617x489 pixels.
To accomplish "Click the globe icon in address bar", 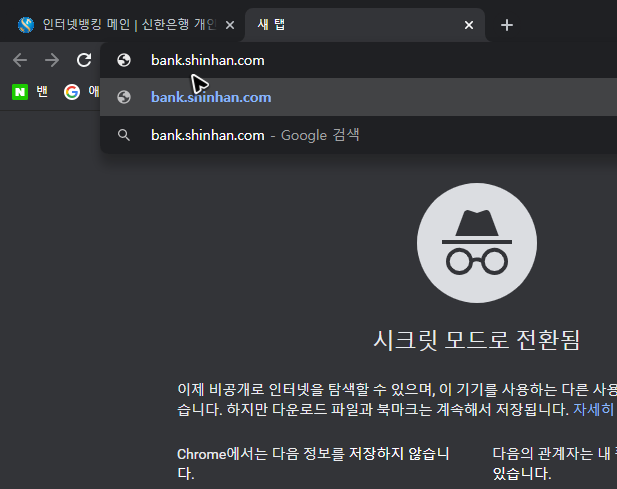I will tap(124, 60).
